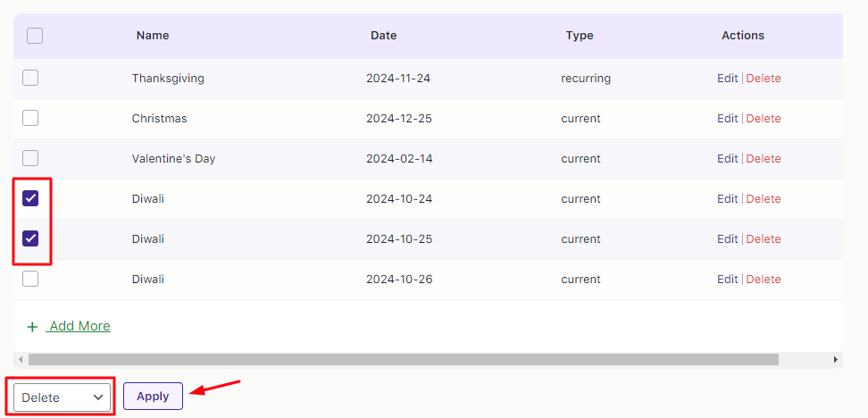The image size is (868, 418).
Task: Check the Thanksgiving row checkbox
Action: (x=30, y=78)
